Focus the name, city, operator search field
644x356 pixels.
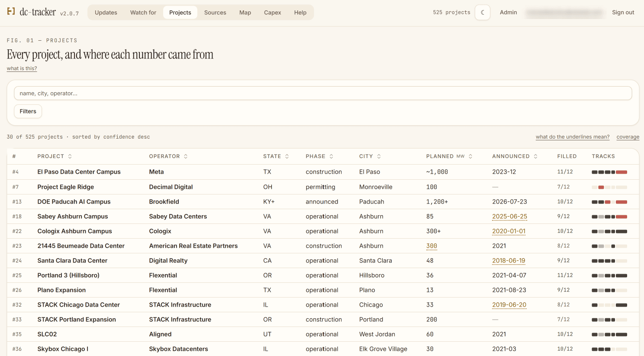pos(323,93)
